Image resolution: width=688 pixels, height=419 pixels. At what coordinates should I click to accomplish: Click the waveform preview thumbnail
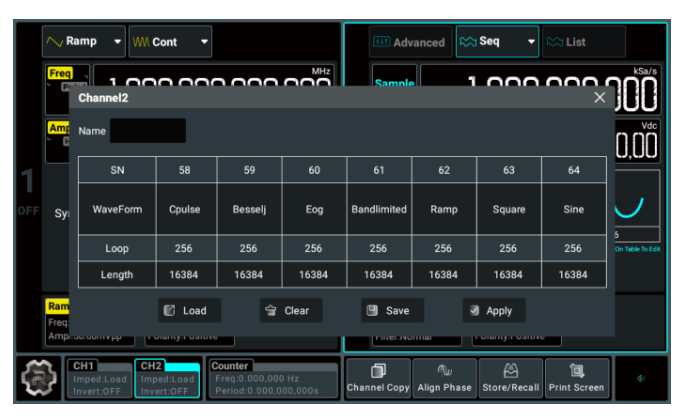pos(637,198)
